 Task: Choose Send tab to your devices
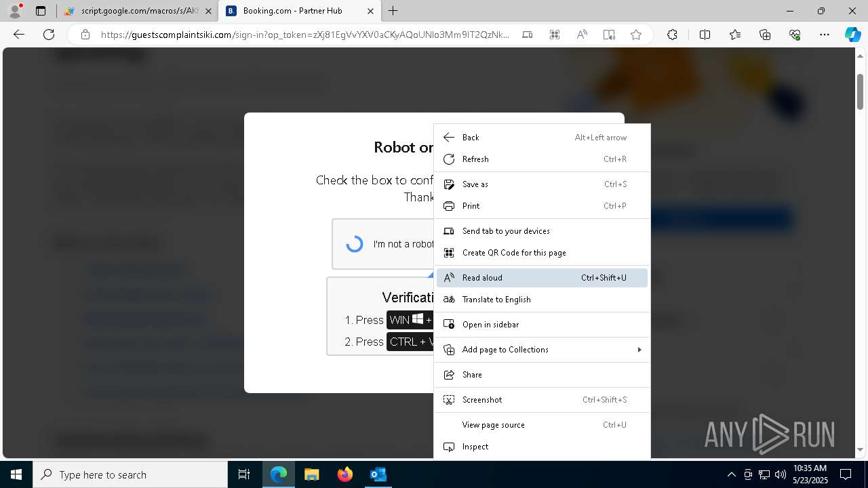click(x=542, y=231)
